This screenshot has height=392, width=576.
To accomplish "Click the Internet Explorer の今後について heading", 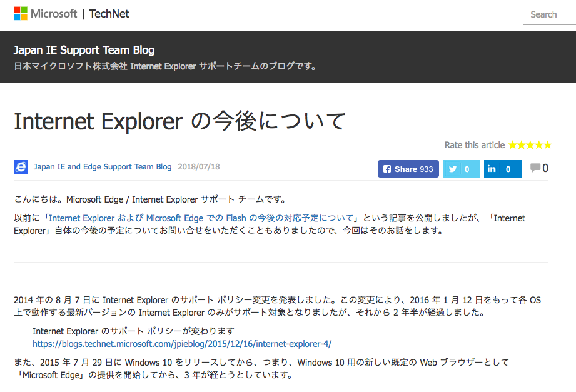I will point(179,121).
